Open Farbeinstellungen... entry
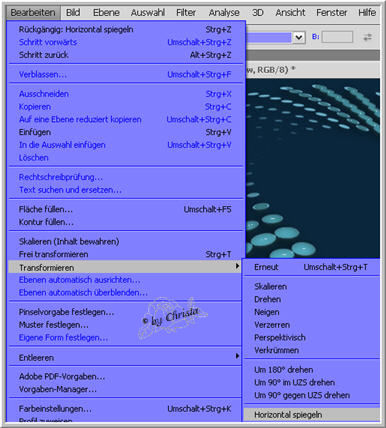This screenshot has width=386, height=428. pos(125,409)
